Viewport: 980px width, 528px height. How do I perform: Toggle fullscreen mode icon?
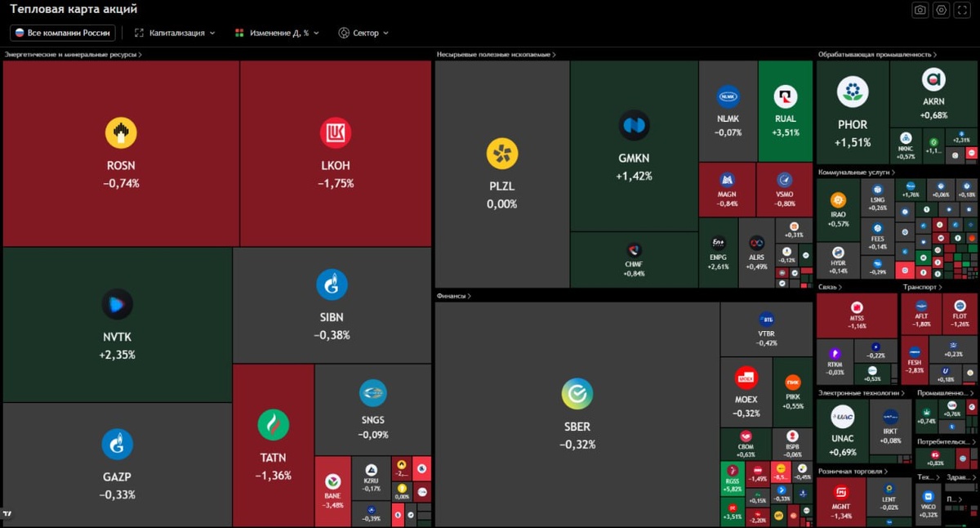coord(963,10)
